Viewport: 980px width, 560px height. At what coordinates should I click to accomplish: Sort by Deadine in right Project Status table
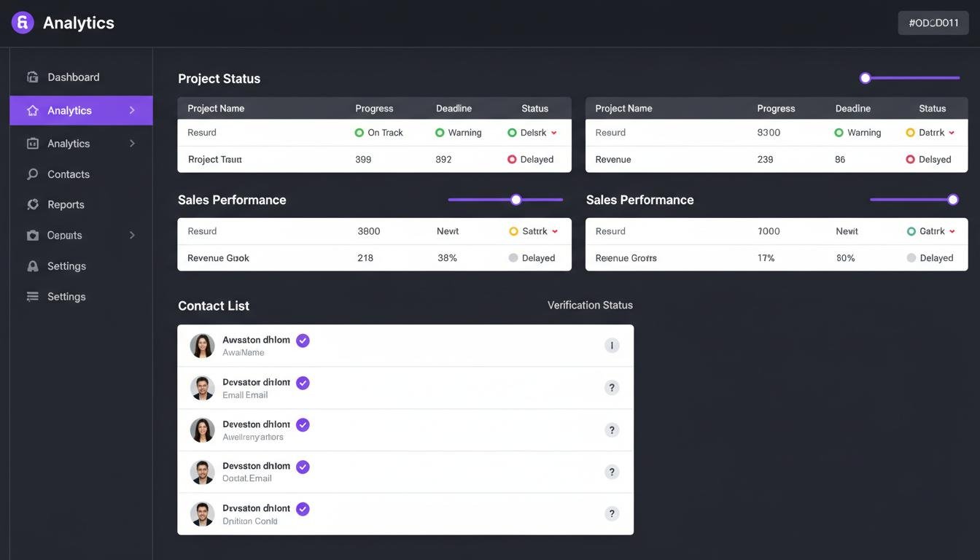coord(853,109)
